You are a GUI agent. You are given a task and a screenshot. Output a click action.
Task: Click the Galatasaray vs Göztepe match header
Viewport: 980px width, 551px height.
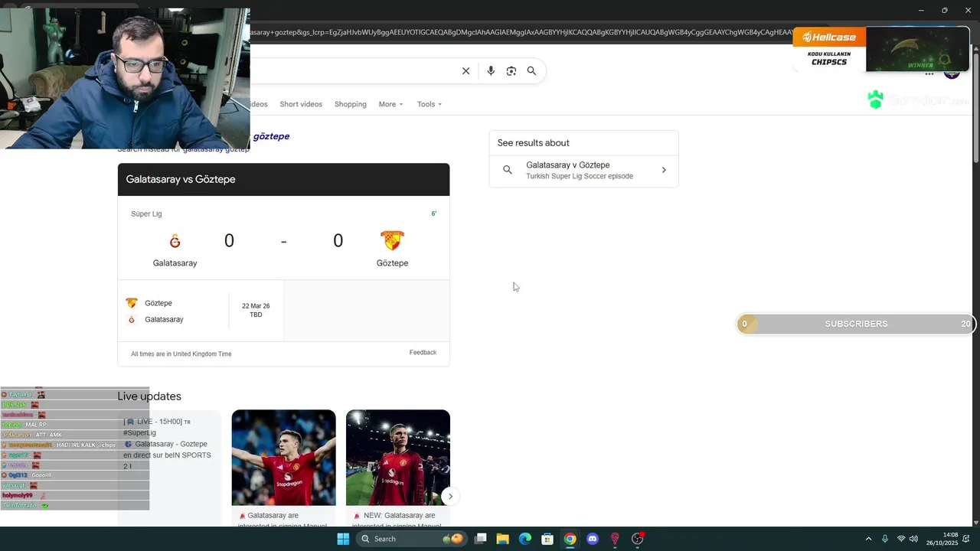point(283,179)
